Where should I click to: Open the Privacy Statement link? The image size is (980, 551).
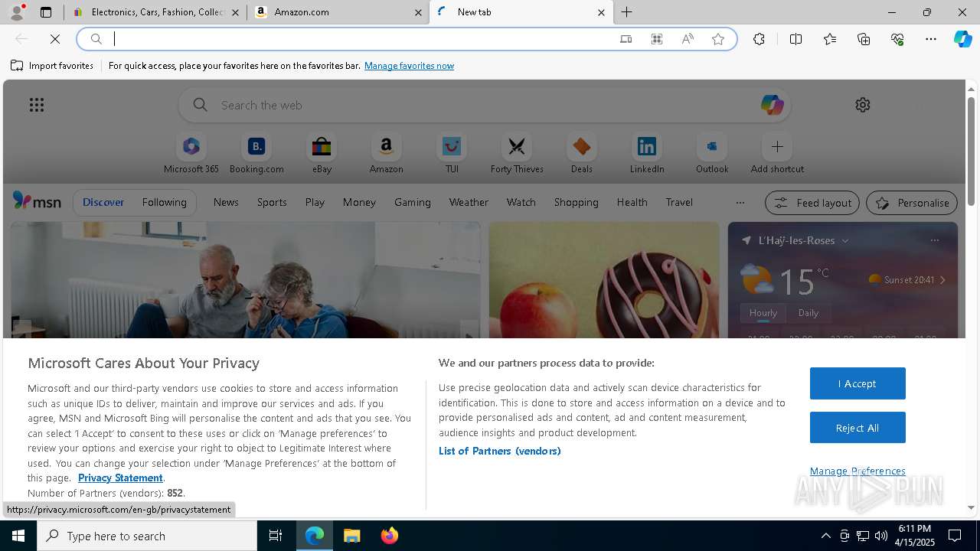tap(120, 478)
